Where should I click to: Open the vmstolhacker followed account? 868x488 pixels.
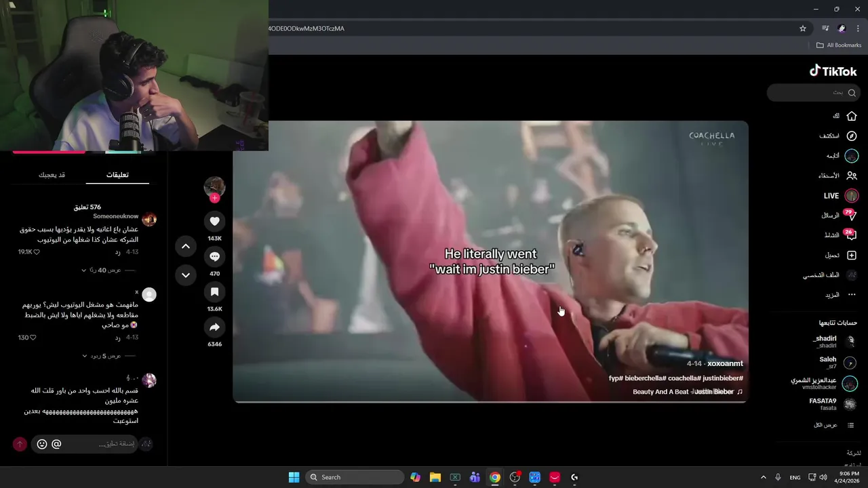click(x=825, y=384)
